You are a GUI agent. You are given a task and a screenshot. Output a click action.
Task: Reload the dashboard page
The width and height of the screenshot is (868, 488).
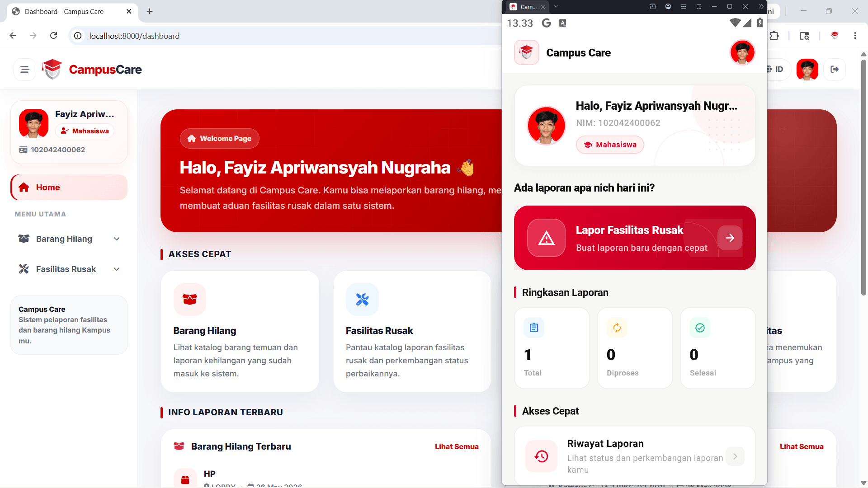(53, 36)
